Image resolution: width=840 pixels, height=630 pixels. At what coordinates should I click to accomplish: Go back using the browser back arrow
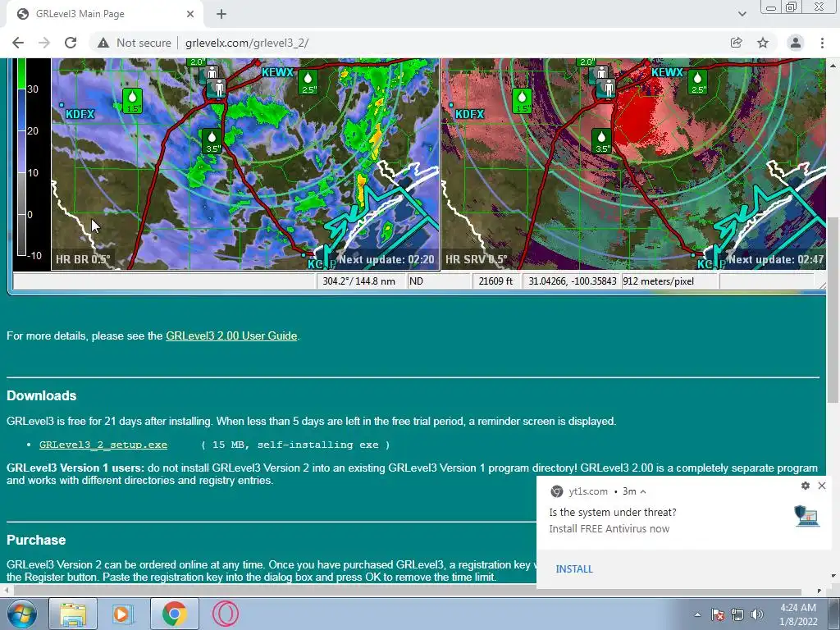click(18, 43)
